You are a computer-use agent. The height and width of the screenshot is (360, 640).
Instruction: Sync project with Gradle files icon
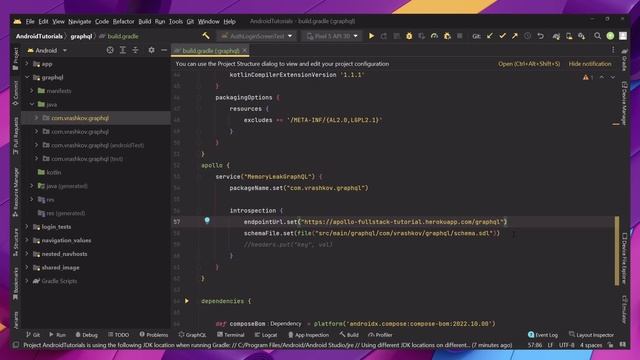pos(556,36)
